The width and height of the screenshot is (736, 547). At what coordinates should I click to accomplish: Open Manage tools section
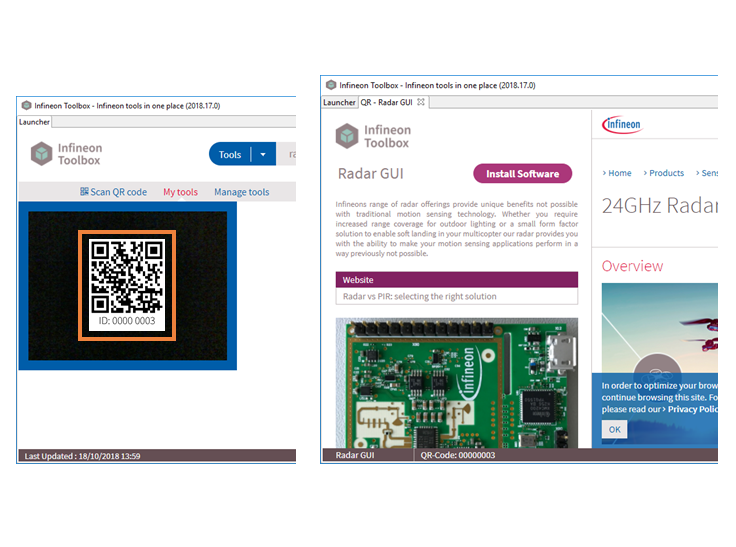242,192
